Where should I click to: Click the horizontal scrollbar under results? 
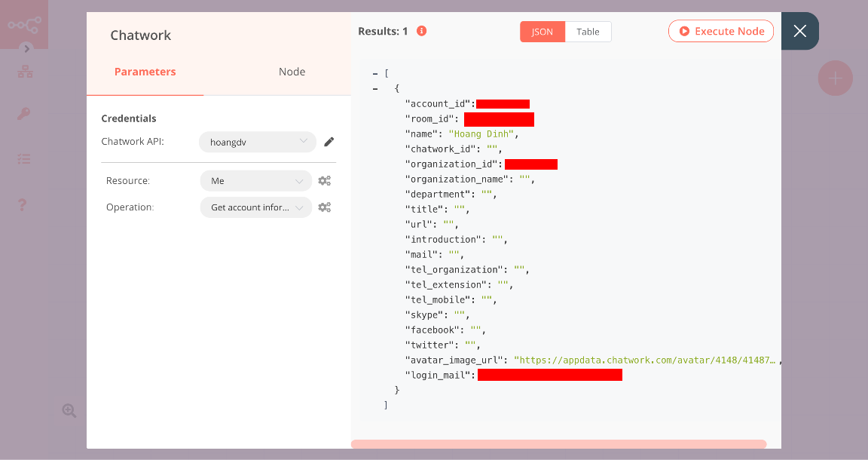[558, 444]
